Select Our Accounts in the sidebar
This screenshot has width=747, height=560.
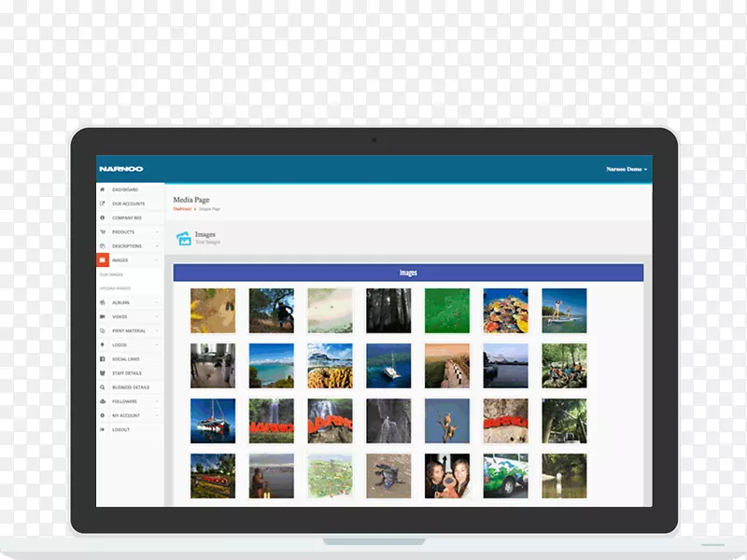pos(128,203)
